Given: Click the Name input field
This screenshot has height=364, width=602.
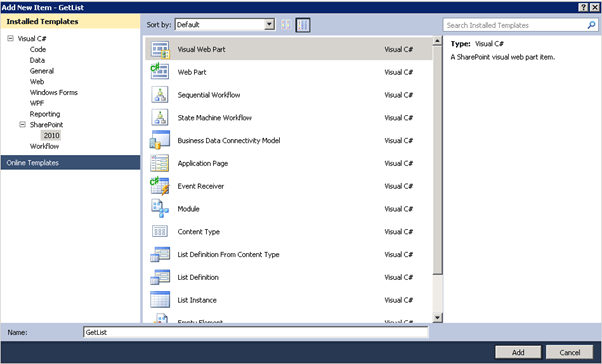Looking at the screenshot, I should coord(256,332).
